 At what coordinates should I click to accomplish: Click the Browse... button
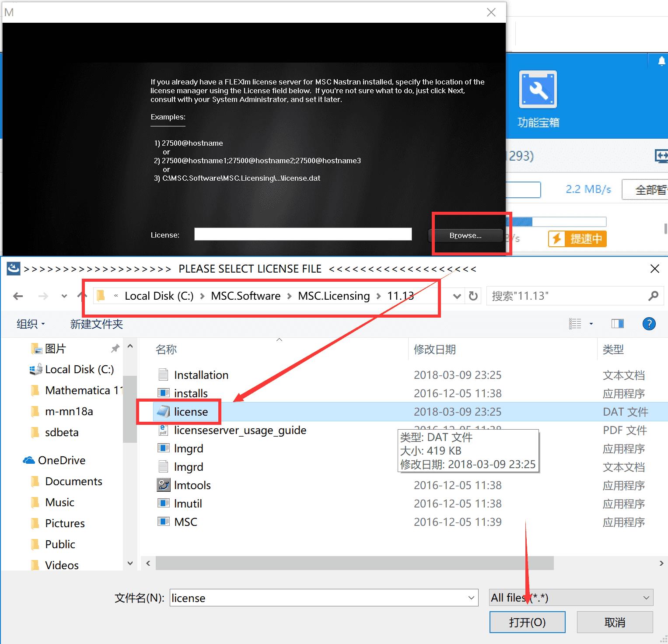pyautogui.click(x=465, y=235)
